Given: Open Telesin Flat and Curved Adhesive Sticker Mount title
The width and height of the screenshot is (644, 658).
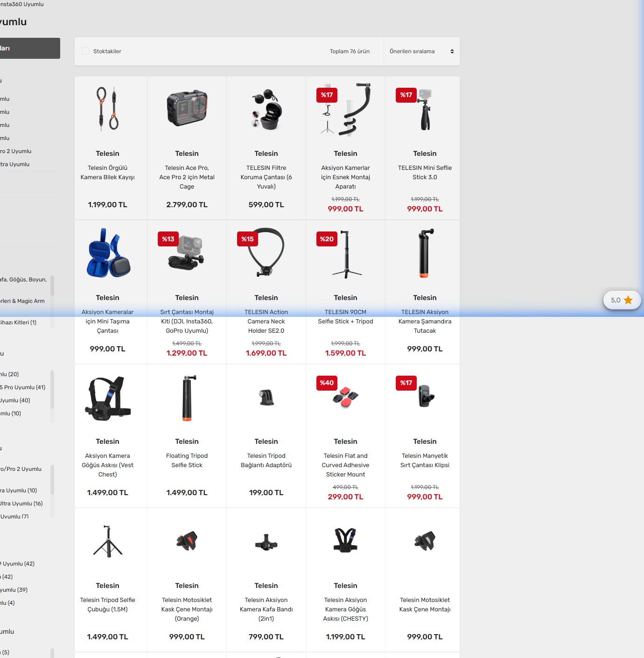Looking at the screenshot, I should click(346, 465).
